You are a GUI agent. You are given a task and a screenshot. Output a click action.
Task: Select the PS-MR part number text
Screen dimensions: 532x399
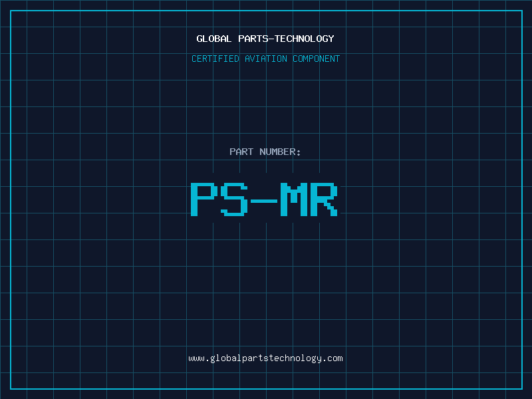click(264, 199)
